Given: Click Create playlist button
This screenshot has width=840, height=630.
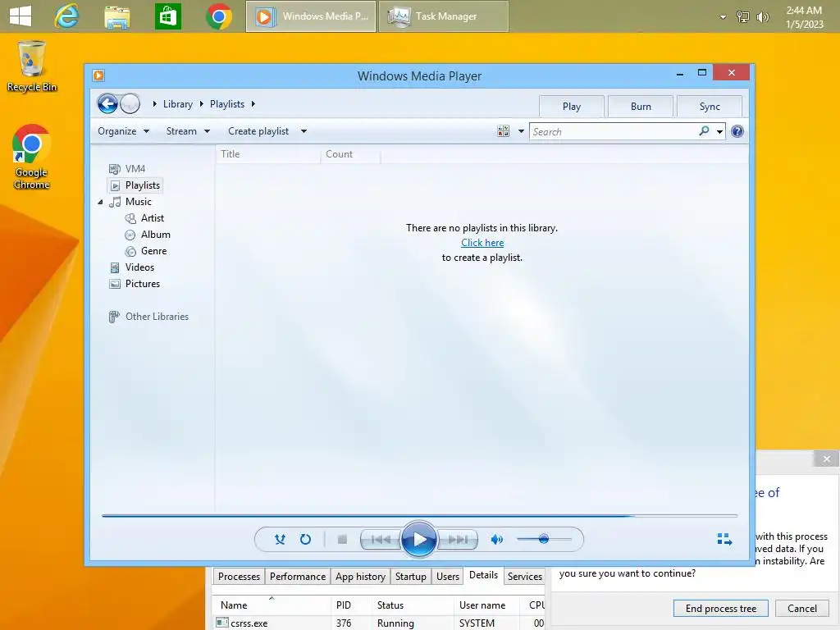Looking at the screenshot, I should point(258,131).
